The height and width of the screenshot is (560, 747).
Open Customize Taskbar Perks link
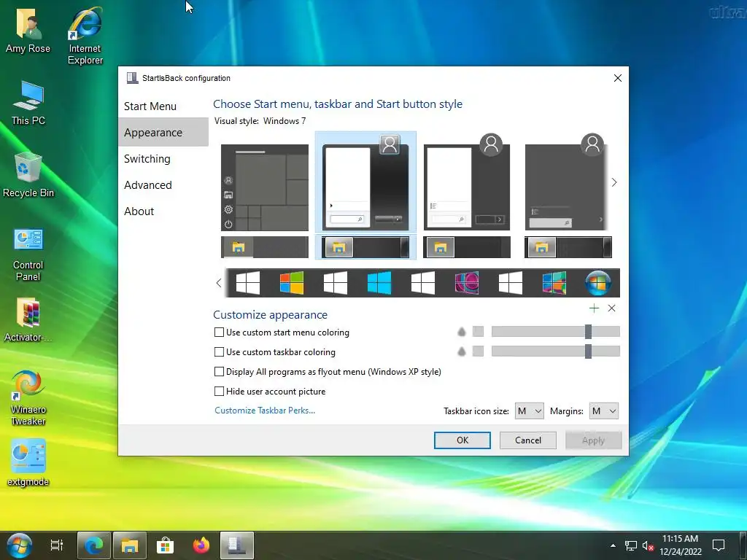click(265, 411)
